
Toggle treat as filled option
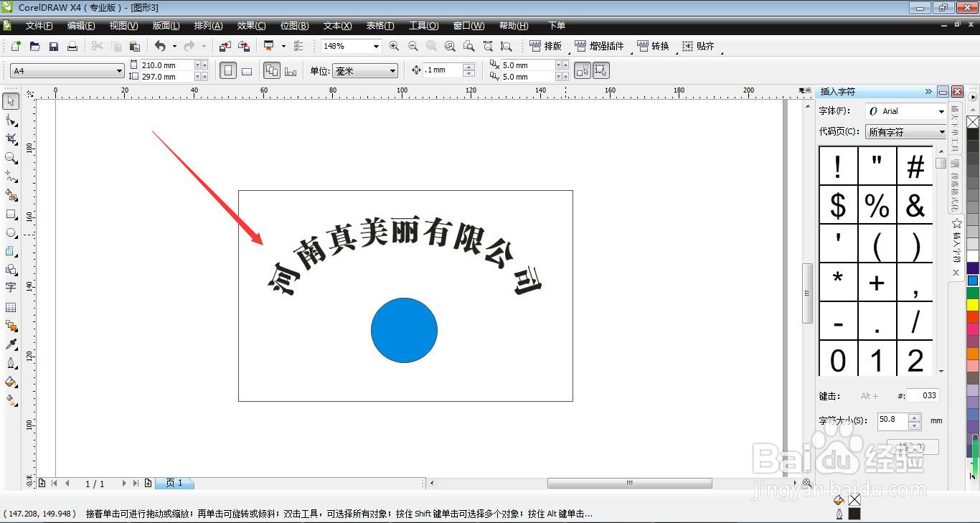pos(583,70)
